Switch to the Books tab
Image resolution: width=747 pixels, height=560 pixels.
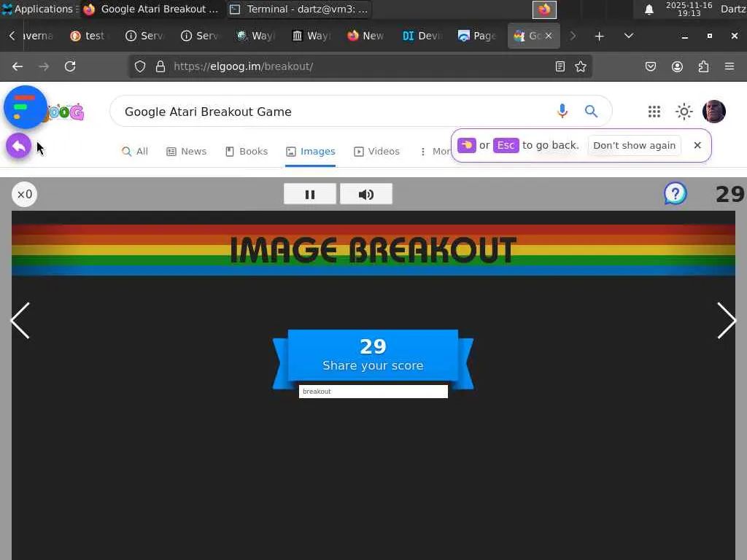(x=247, y=152)
